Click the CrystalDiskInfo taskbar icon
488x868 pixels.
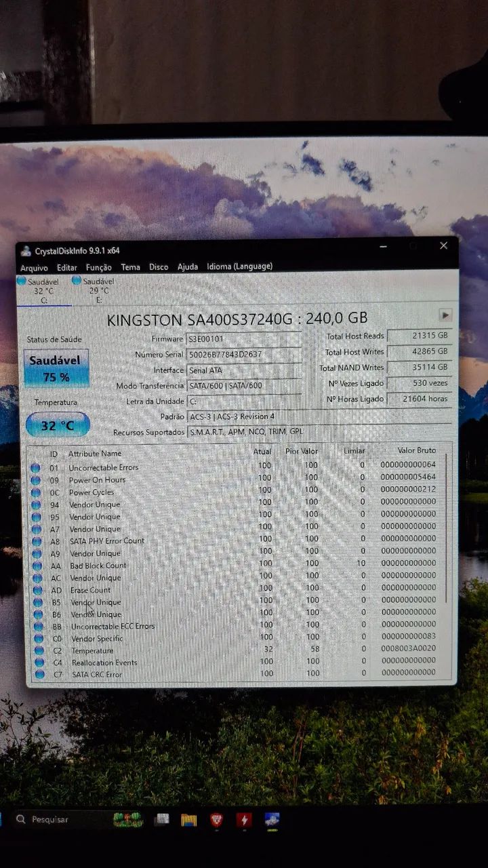[x=272, y=820]
